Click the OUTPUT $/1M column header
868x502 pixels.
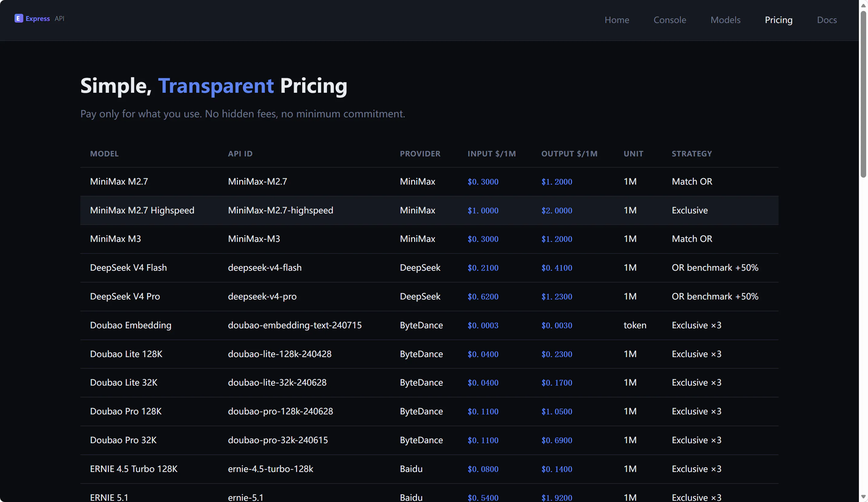(569, 154)
